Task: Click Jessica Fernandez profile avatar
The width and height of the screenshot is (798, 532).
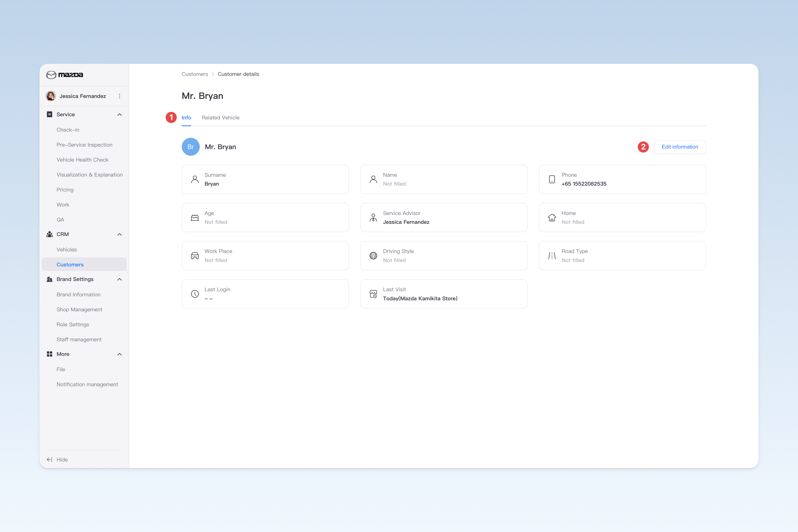Action: [x=51, y=96]
